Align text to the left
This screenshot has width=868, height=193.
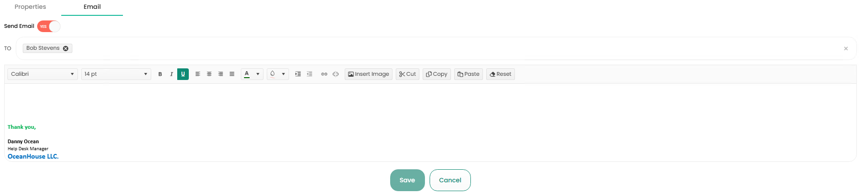pos(198,74)
